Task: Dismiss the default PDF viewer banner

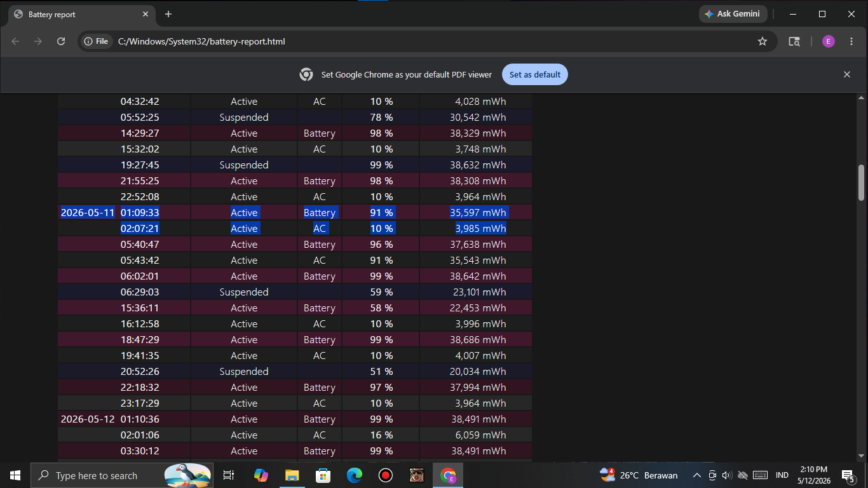Action: point(847,74)
